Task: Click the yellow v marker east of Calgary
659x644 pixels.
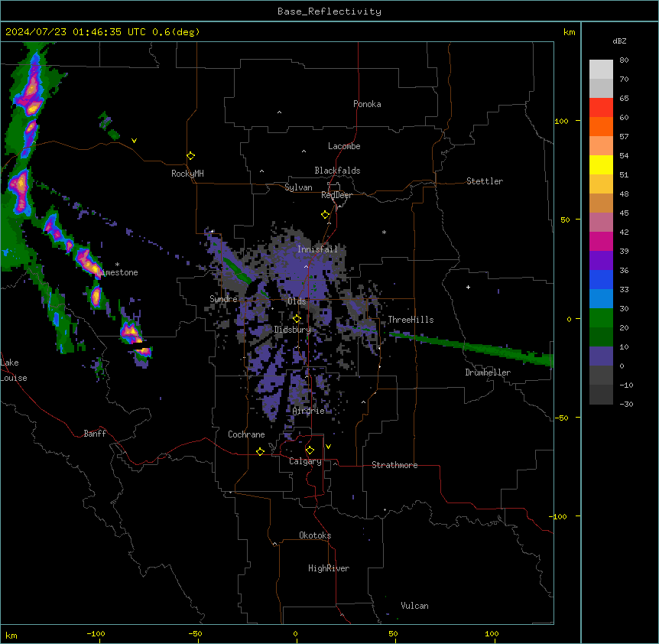Action: (328, 447)
